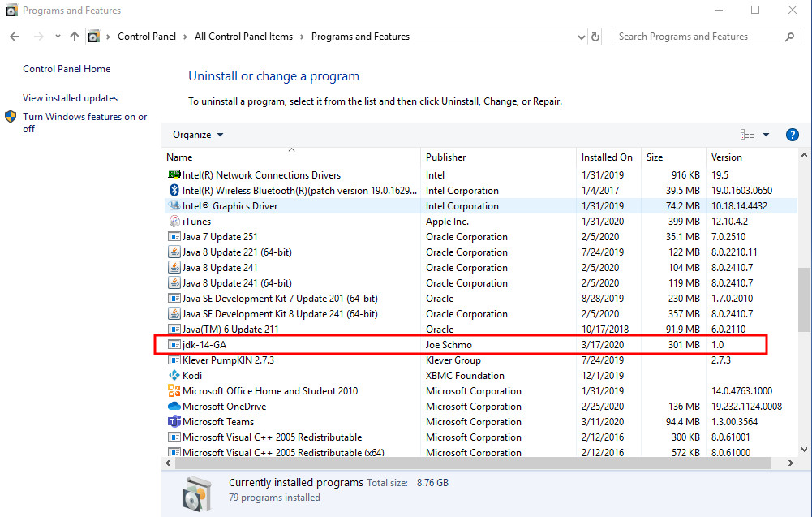Screen dimensions: 812x517
Task: Open View installed updates link
Action: 70,98
